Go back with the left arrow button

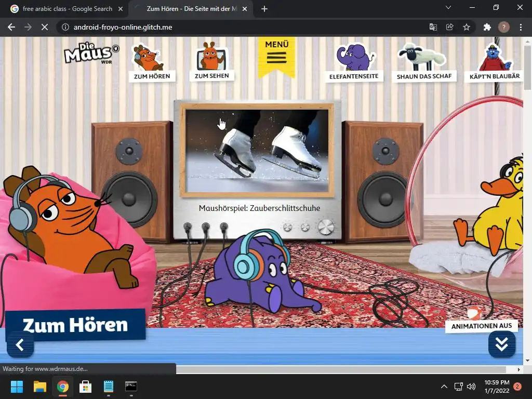20,345
